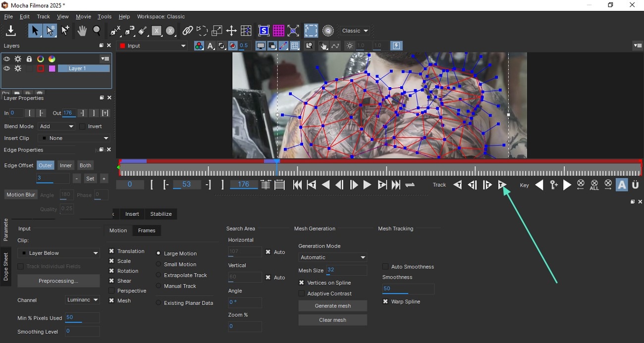Image resolution: width=644 pixels, height=343 pixels.
Task: Toggle the Adaptive Contrast checkbox
Action: [x=301, y=294]
